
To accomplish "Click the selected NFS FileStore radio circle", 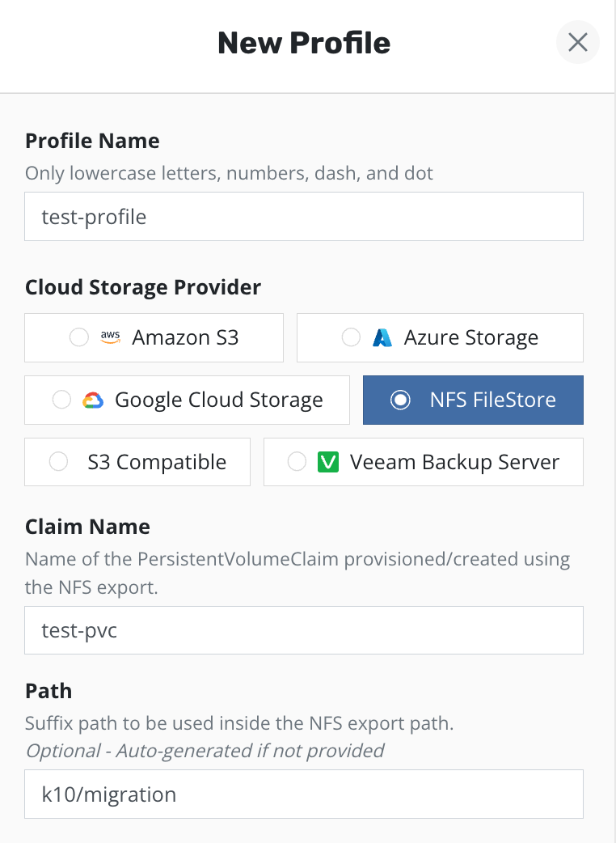I will [400, 400].
